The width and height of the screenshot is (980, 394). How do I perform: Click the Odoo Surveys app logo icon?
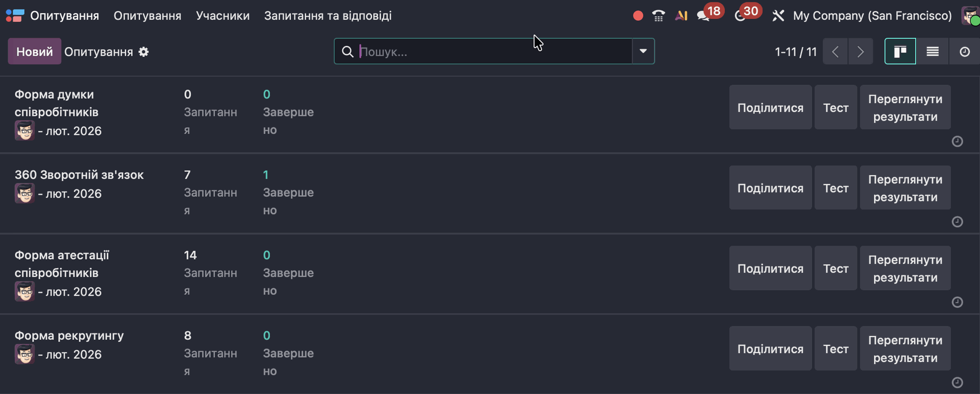coord(15,16)
